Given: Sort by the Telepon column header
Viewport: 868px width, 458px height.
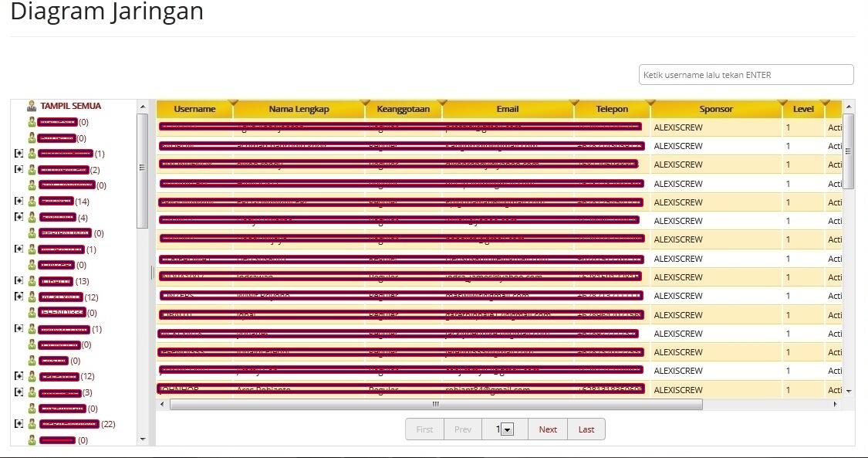Looking at the screenshot, I should [x=613, y=109].
